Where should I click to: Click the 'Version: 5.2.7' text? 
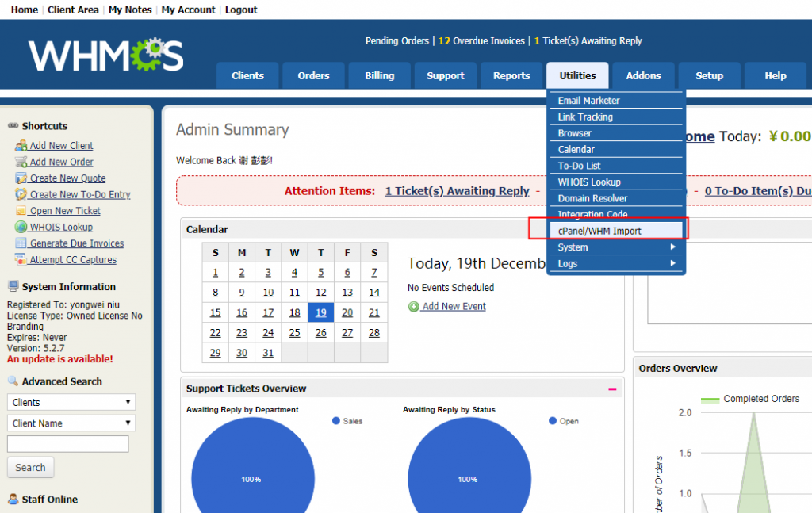(36, 348)
